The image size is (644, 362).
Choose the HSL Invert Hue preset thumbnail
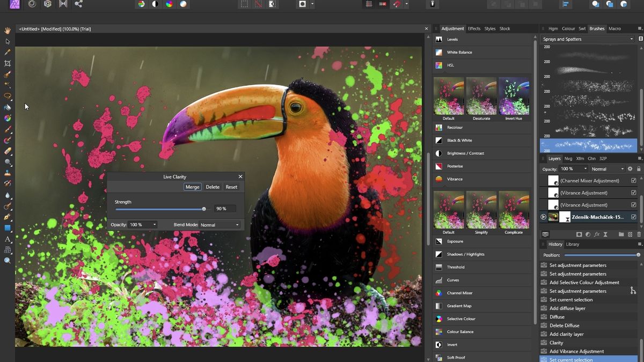pos(514,96)
